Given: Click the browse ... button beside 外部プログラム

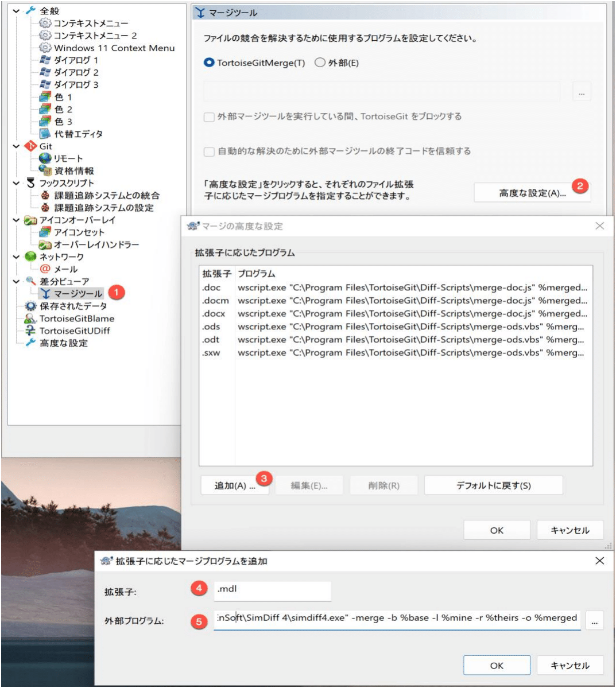Looking at the screenshot, I should tap(595, 620).
